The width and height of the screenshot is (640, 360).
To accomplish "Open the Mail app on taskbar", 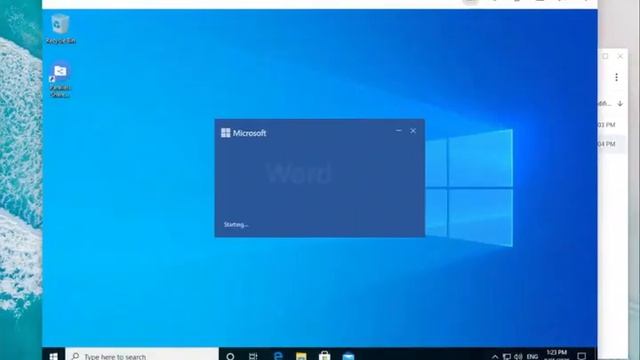I will point(349,356).
